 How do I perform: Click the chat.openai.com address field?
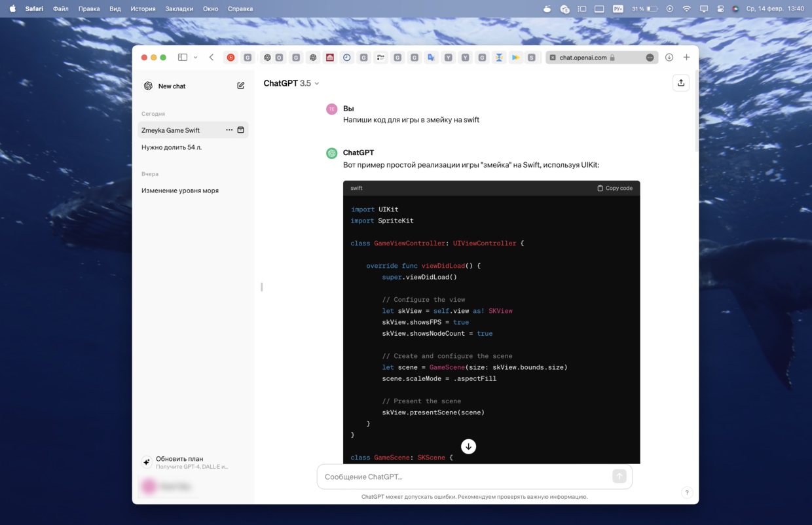pyautogui.click(x=601, y=58)
